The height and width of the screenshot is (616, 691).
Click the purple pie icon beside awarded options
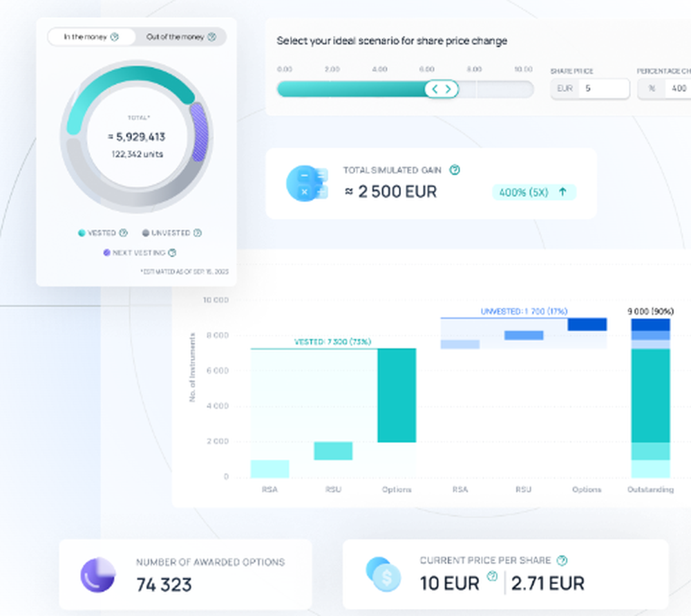pos(98,575)
